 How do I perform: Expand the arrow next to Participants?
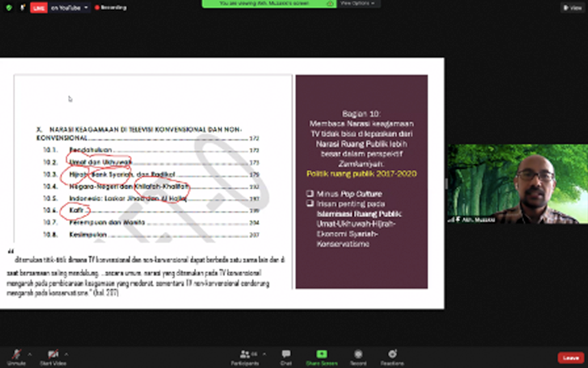[264, 354]
